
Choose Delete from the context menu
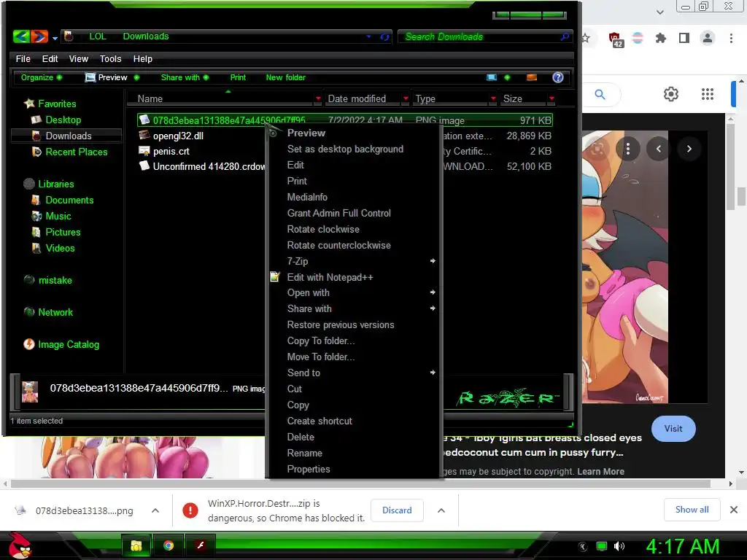[301, 437]
